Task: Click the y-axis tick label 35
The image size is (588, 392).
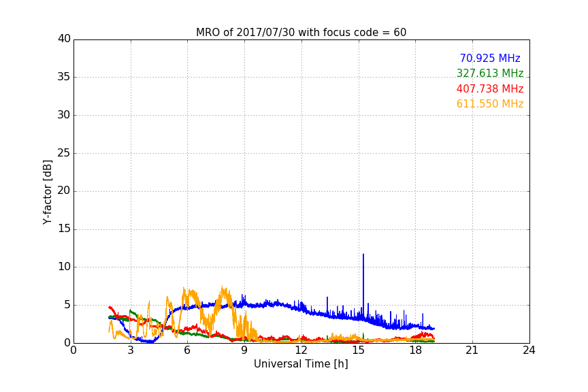Action: click(64, 77)
